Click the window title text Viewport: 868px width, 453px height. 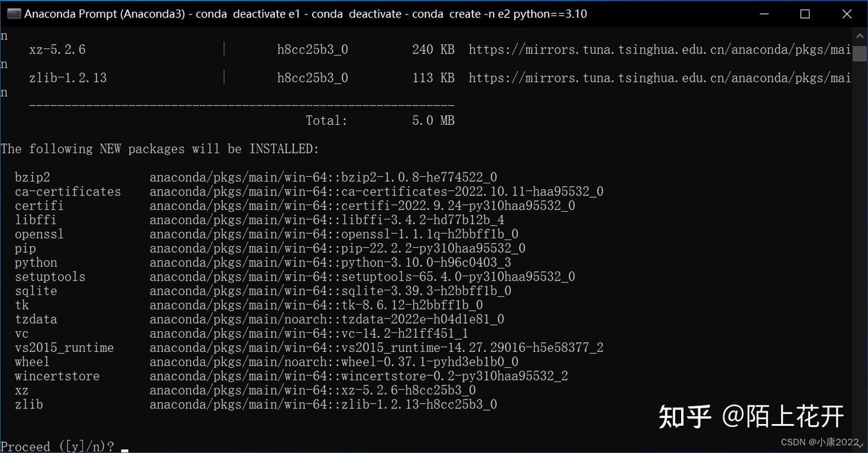click(x=301, y=13)
